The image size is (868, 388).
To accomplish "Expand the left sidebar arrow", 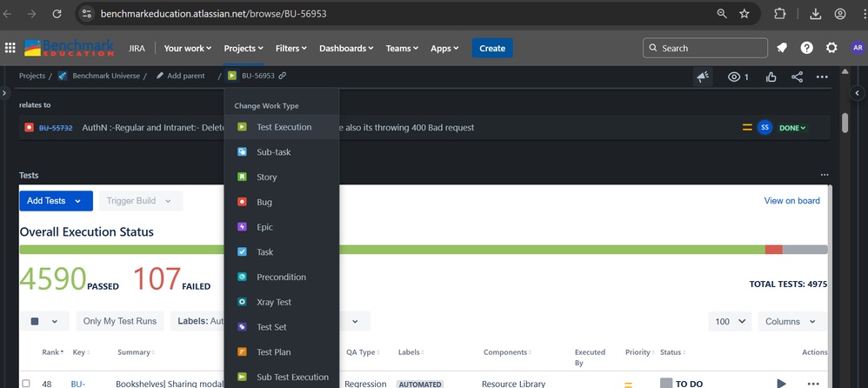I will click(x=3, y=93).
